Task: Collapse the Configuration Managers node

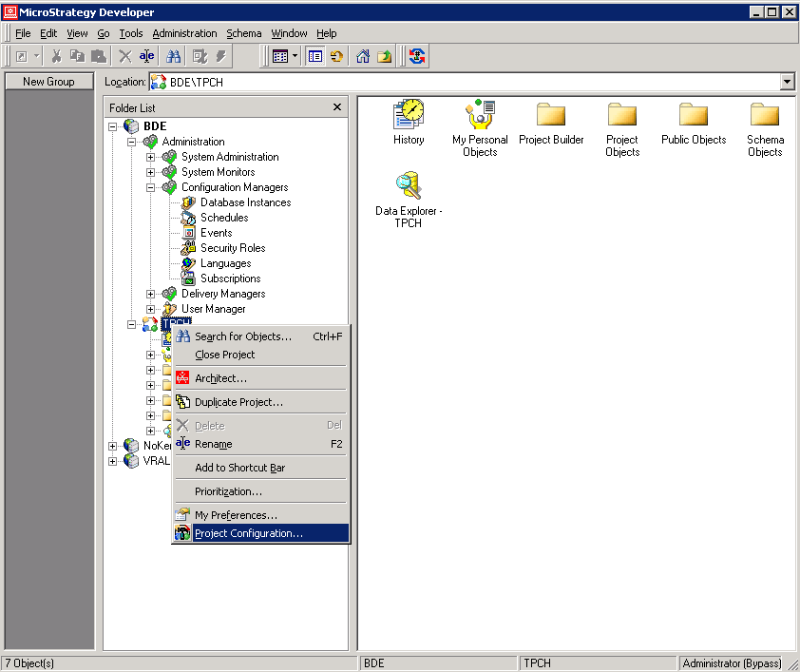Action: (150, 188)
